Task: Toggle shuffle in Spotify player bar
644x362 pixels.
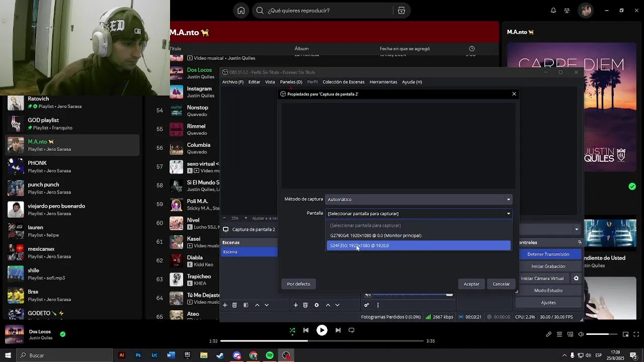Action: tap(292, 330)
